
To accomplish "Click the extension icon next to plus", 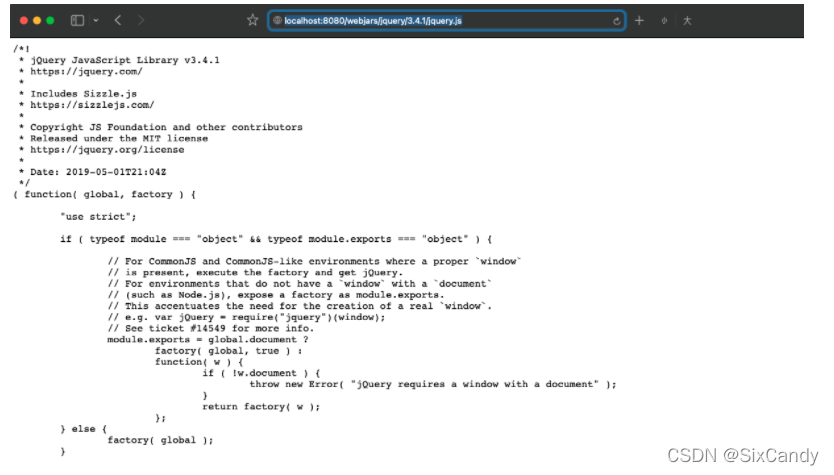I will 664,21.
